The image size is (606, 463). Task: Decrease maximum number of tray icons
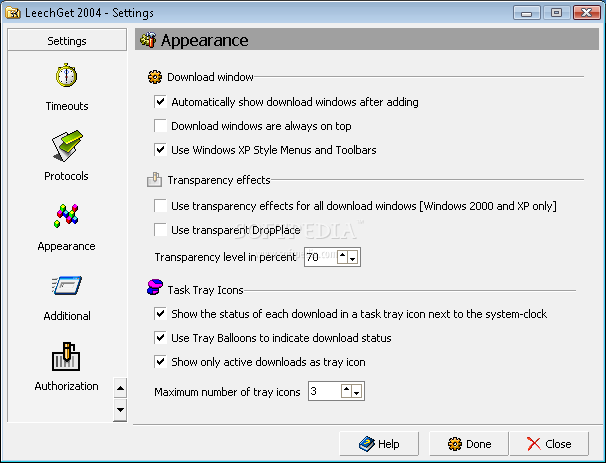(356, 391)
